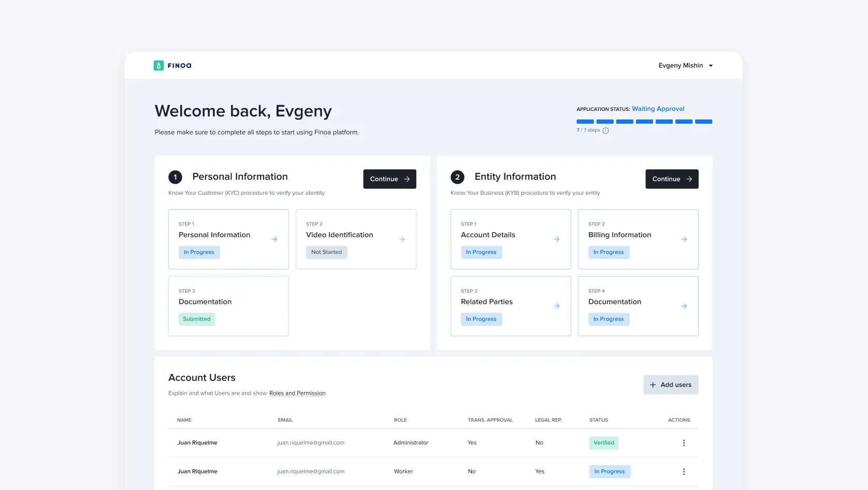Click In Progress badge under Account Details

pos(481,252)
